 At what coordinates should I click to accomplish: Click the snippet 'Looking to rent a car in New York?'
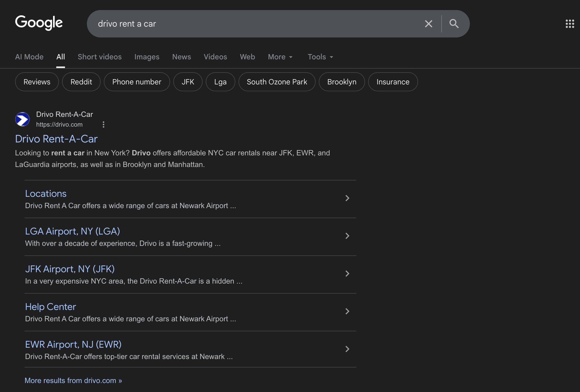pyautogui.click(x=72, y=153)
